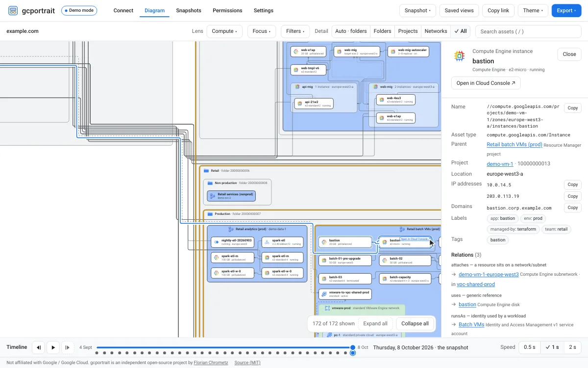This screenshot has width=588, height=368.
Task: Switch to the Connect tab
Action: click(x=123, y=10)
